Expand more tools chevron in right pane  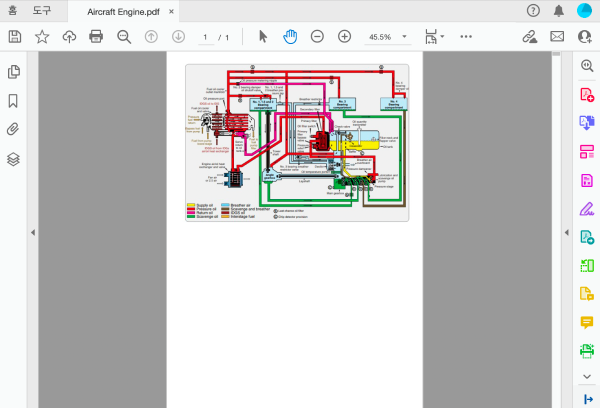click(587, 377)
